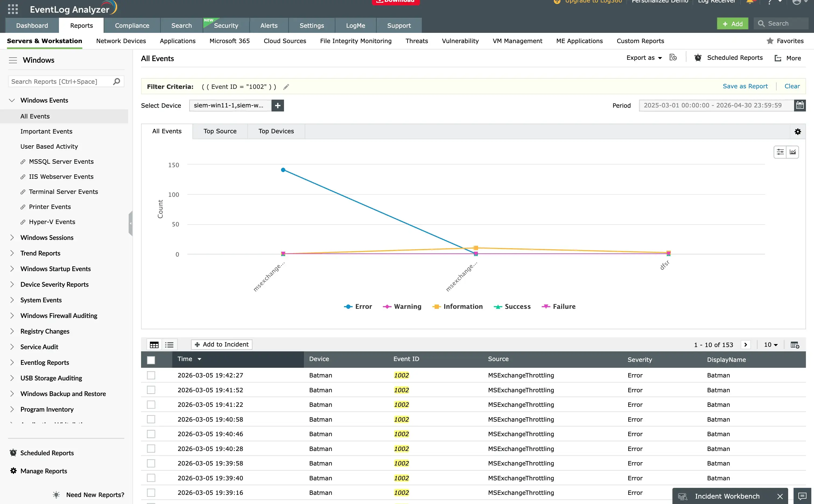
Task: Switch to table grid view icon
Action: click(x=154, y=345)
